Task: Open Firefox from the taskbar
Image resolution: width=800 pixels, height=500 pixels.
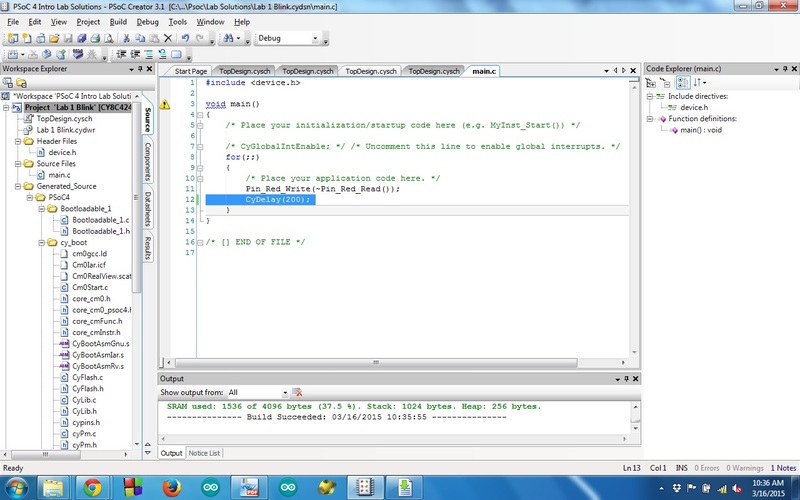Action: tap(171, 488)
